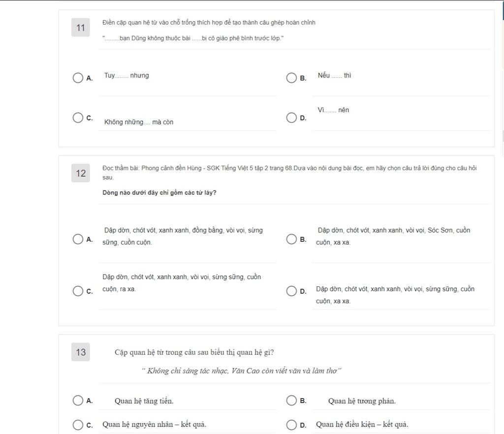Choose option C 'Không những... mà còn'
Screen dimensions: 504x434
tap(78, 118)
